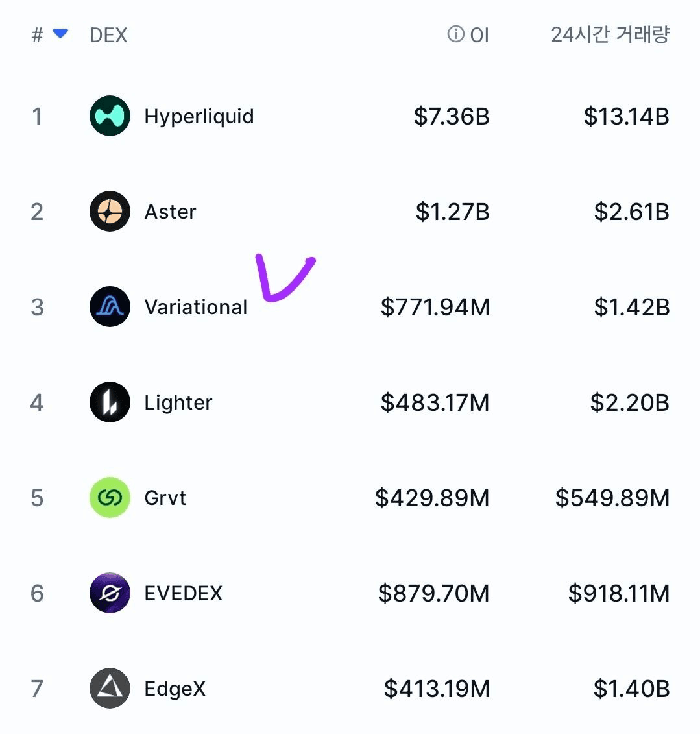Click Hyperliquid's $7.36B open interest value
Screen dimensions: 700x734
(x=452, y=117)
